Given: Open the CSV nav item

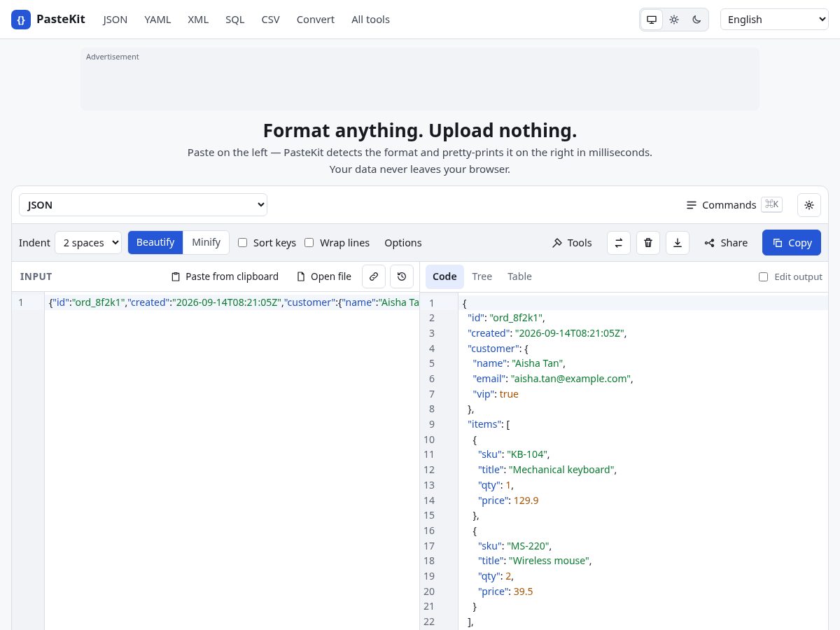Looking at the screenshot, I should click(x=271, y=20).
